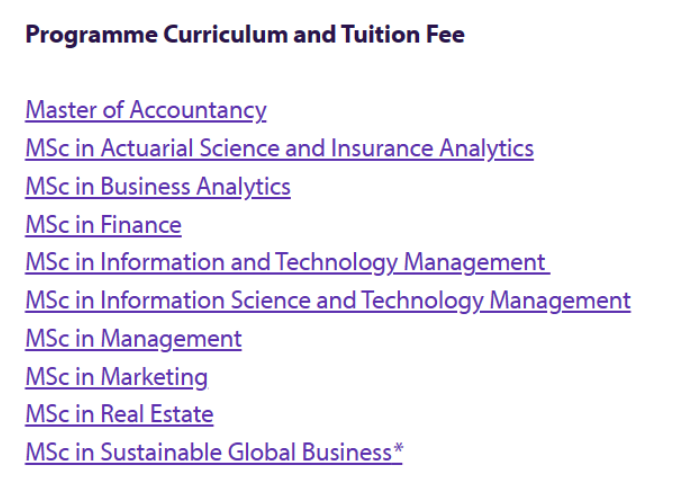Follow the MSc in Marketing link
This screenshot has width=681, height=504.
[117, 377]
